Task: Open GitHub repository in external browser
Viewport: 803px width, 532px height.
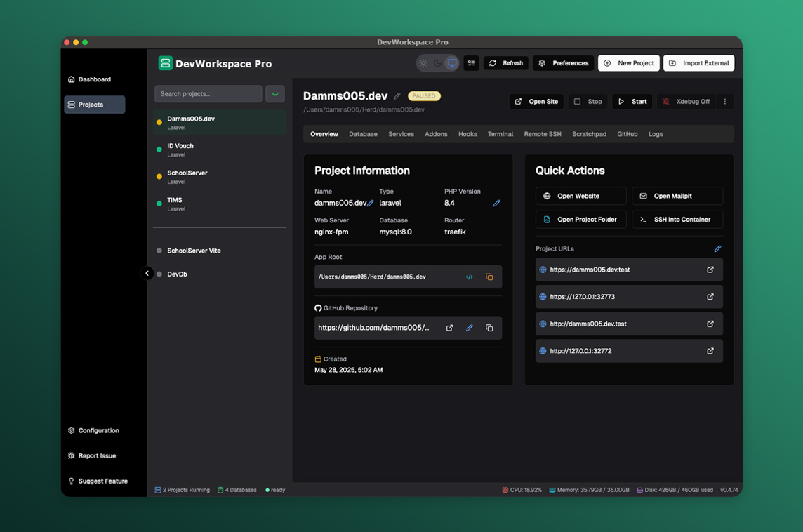Action: [x=449, y=328]
